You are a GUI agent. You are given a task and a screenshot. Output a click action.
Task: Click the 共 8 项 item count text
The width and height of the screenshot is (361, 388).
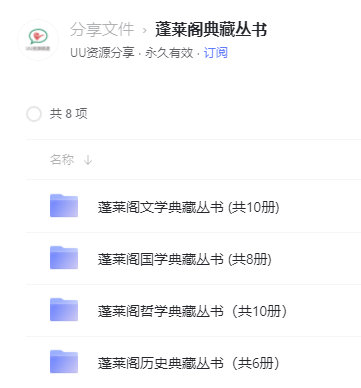69,114
